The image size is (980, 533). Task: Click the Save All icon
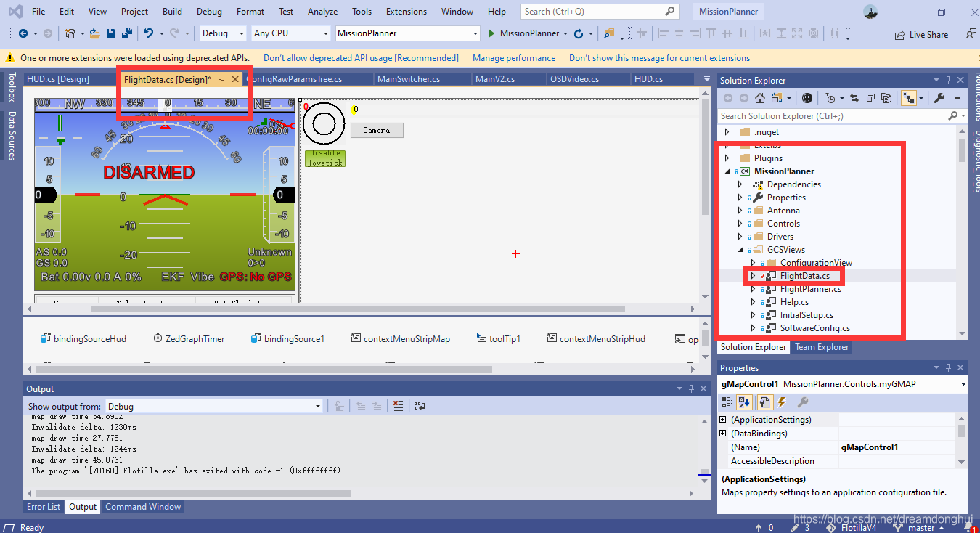pyautogui.click(x=126, y=33)
